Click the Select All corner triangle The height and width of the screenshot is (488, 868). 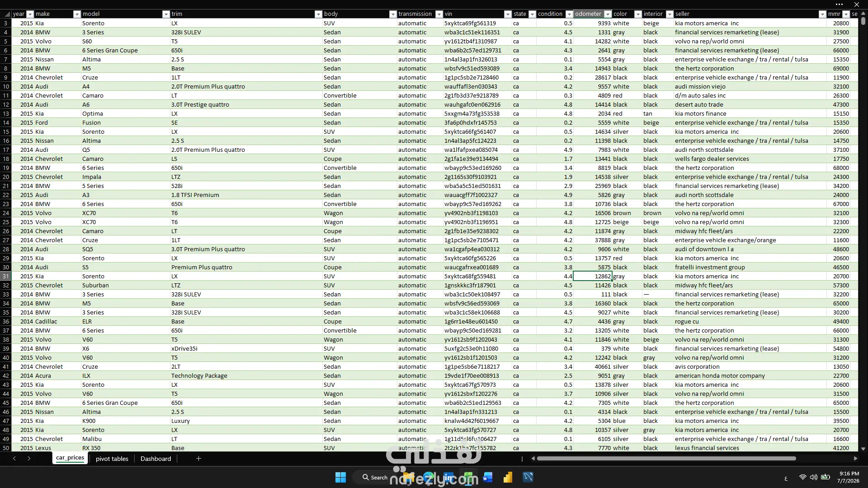pos(6,14)
